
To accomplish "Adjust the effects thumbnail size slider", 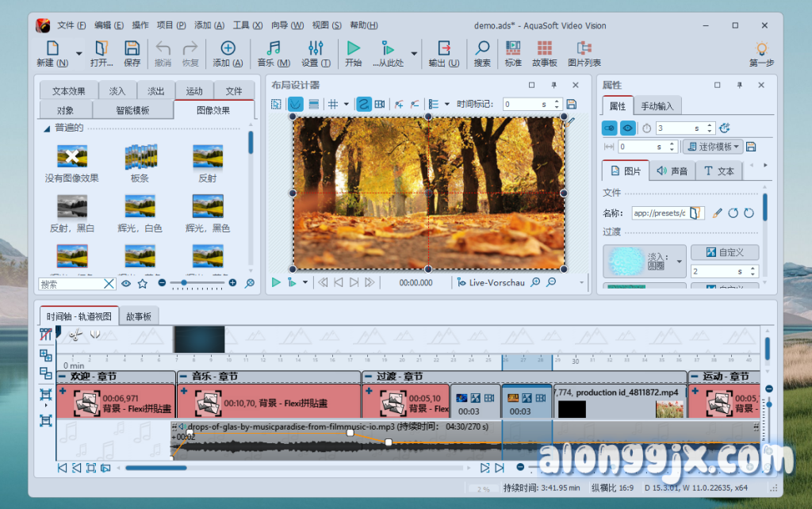I will pos(185,283).
